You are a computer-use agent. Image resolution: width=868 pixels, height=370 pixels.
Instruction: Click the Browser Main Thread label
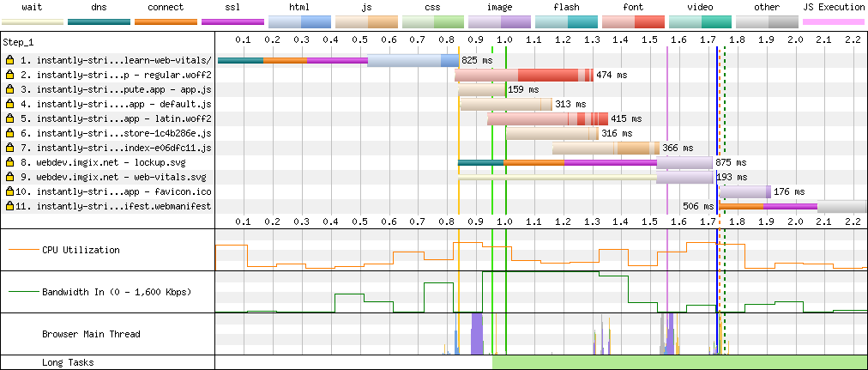[x=91, y=334]
